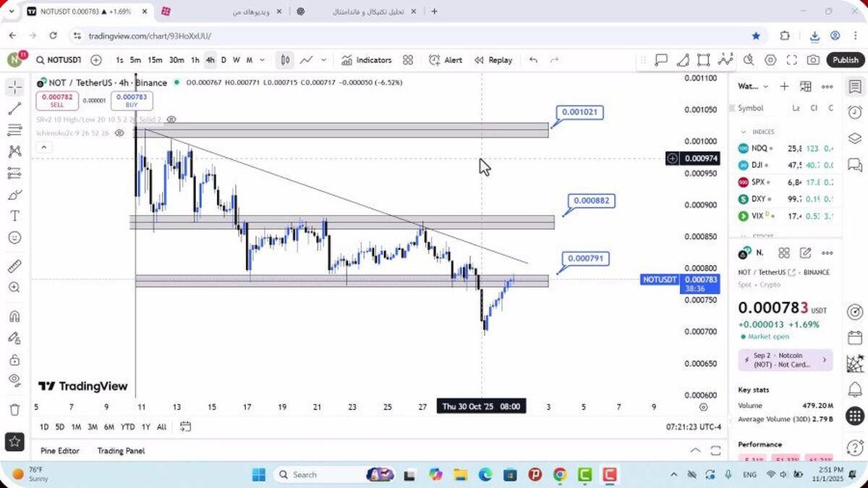Image resolution: width=868 pixels, height=488 pixels.
Task: Click the trash remove-objects icon
Action: 14,410
